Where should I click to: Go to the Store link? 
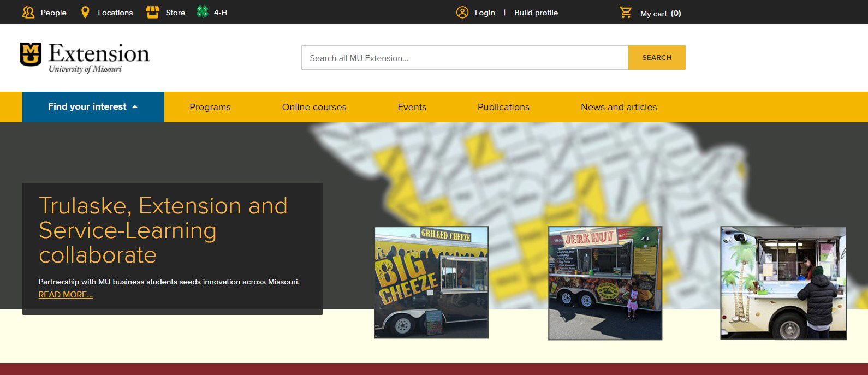pyautogui.click(x=175, y=13)
